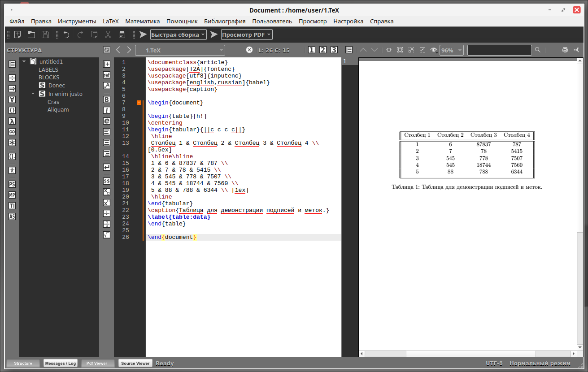Screen dimensions: 588x372
Task: Click the PDF fit width icon
Action: pos(389,50)
